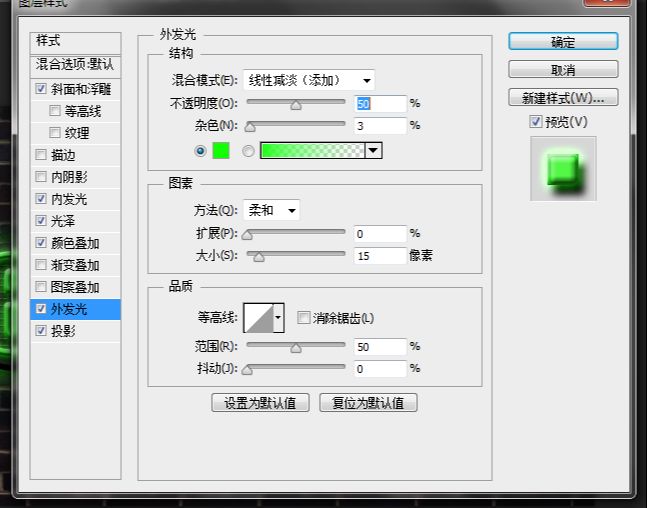Close the layer style dialog

click(x=607, y=2)
